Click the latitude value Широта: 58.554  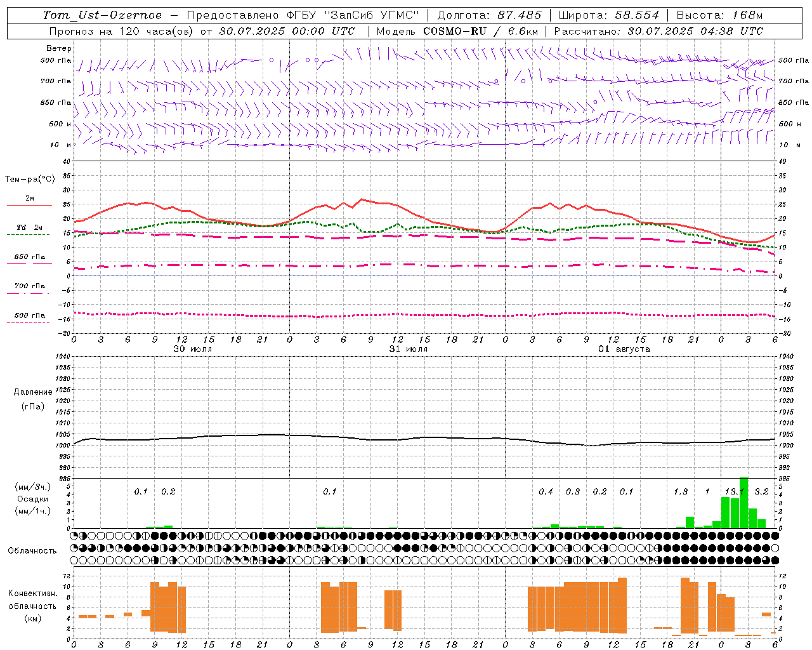tap(609, 15)
